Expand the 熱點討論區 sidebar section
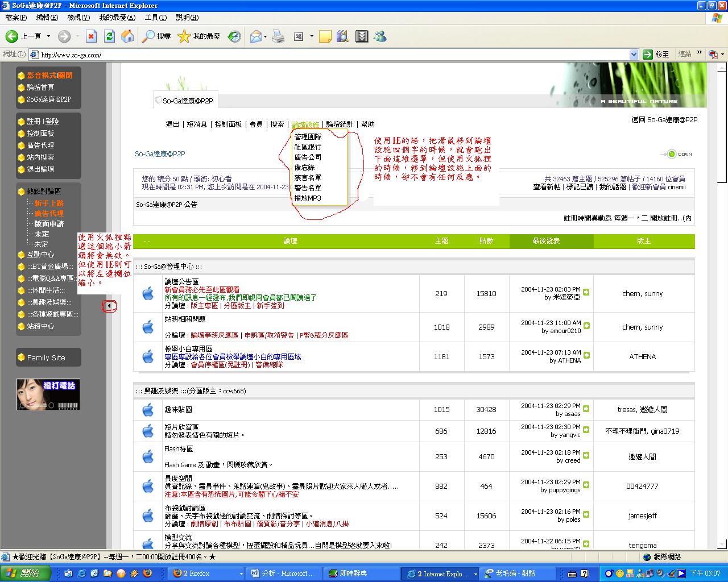The height and width of the screenshot is (582, 728). (44, 192)
